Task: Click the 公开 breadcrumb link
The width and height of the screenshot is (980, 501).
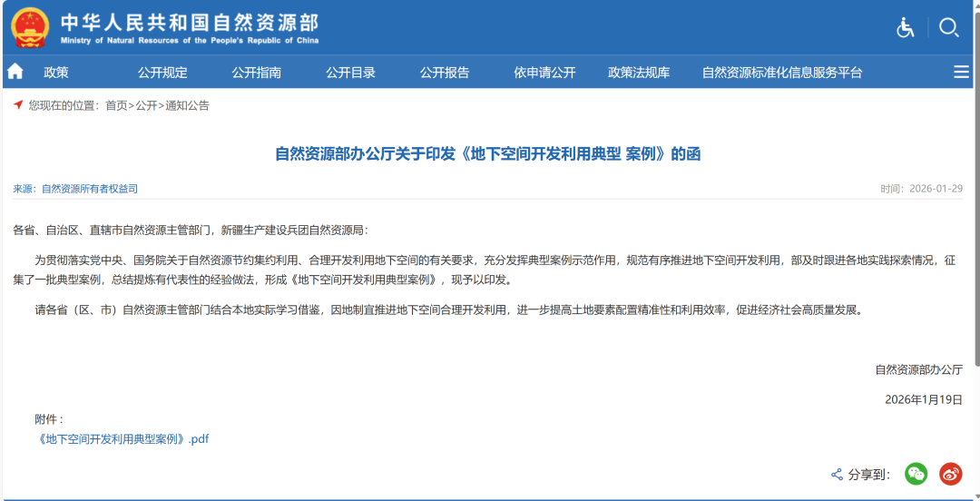Action: tap(146, 105)
